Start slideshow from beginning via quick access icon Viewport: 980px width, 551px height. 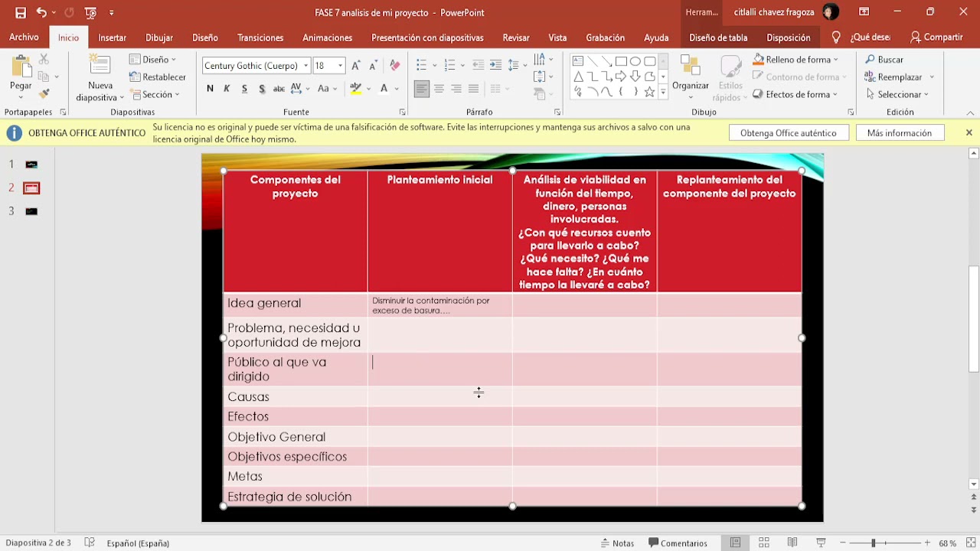point(91,12)
